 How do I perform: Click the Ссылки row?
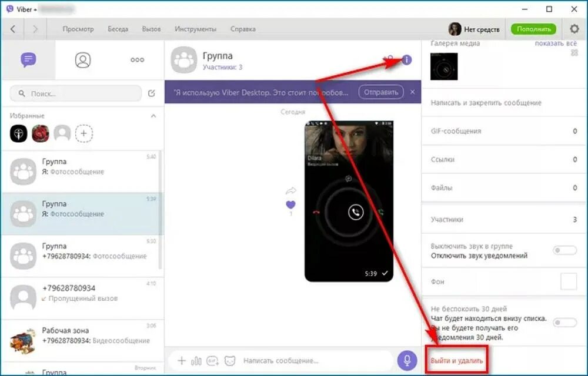pyautogui.click(x=504, y=160)
